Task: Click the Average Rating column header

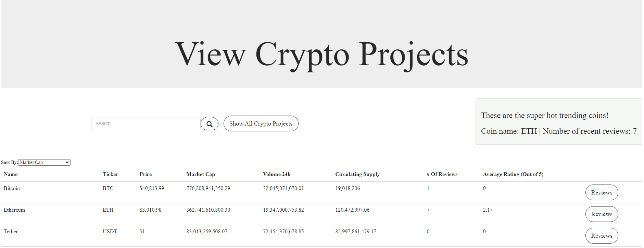Action: pos(513,174)
